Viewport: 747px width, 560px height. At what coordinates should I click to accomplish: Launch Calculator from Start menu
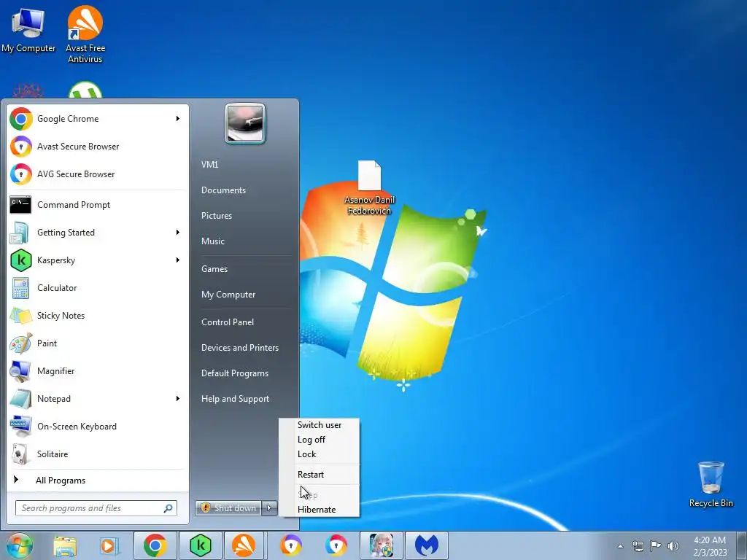[97, 287]
